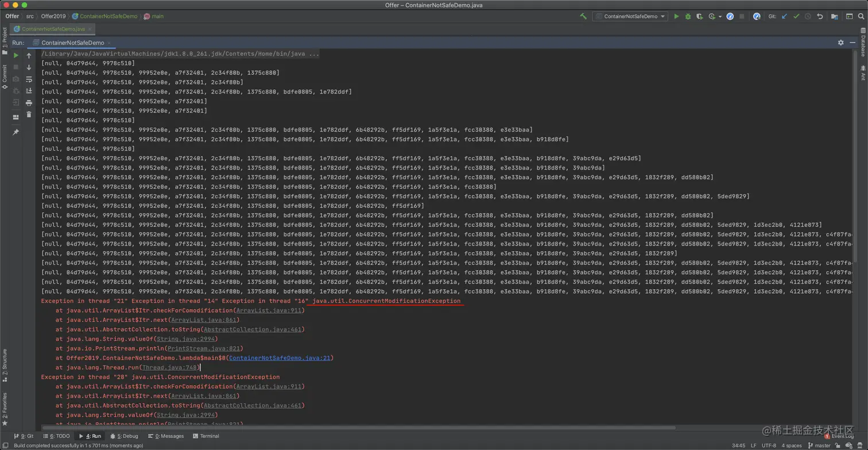
Task: Open Run Anything terminal-style icon
Action: pyautogui.click(x=849, y=17)
